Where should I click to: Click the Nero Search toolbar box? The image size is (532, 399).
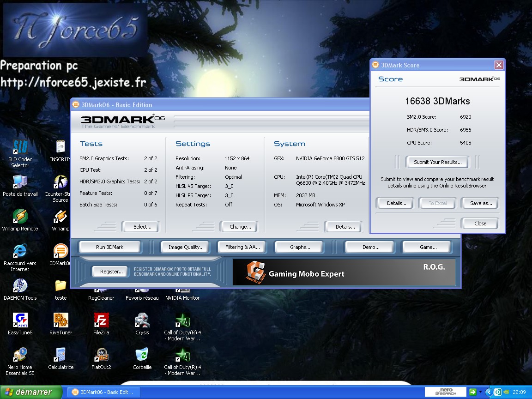445,392
